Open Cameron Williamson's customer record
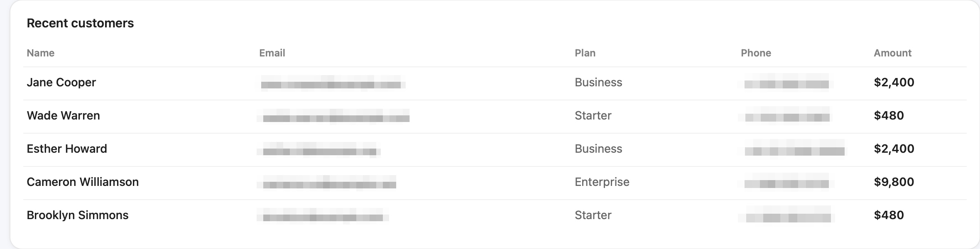 point(495,183)
